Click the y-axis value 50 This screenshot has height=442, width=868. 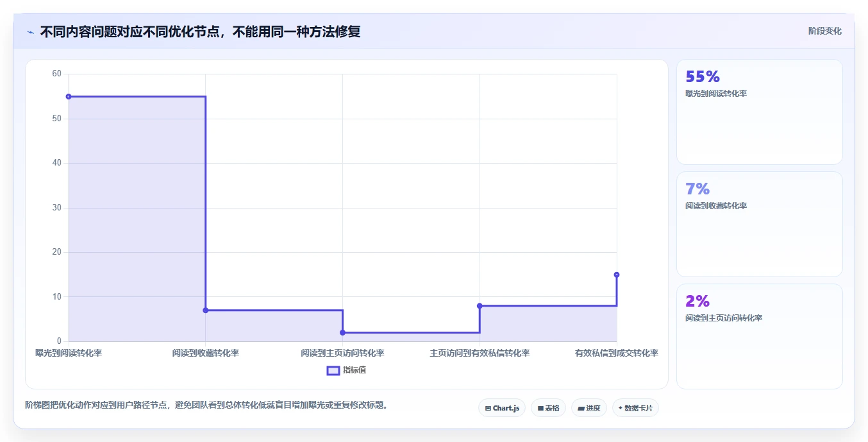pyautogui.click(x=56, y=119)
